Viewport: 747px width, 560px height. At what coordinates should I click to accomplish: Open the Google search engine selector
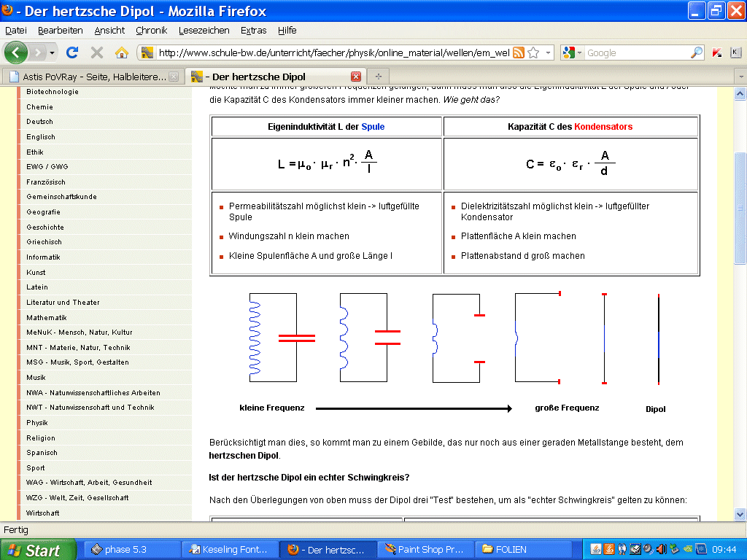(572, 52)
